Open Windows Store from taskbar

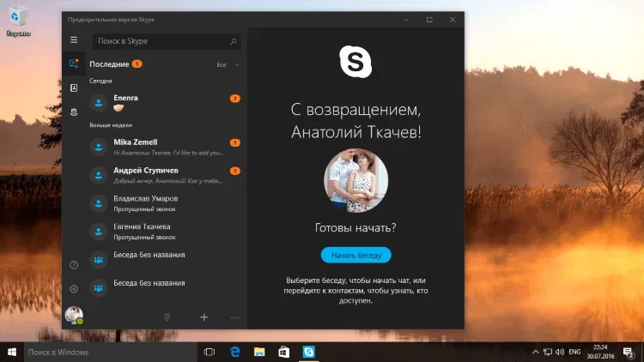pos(284,352)
